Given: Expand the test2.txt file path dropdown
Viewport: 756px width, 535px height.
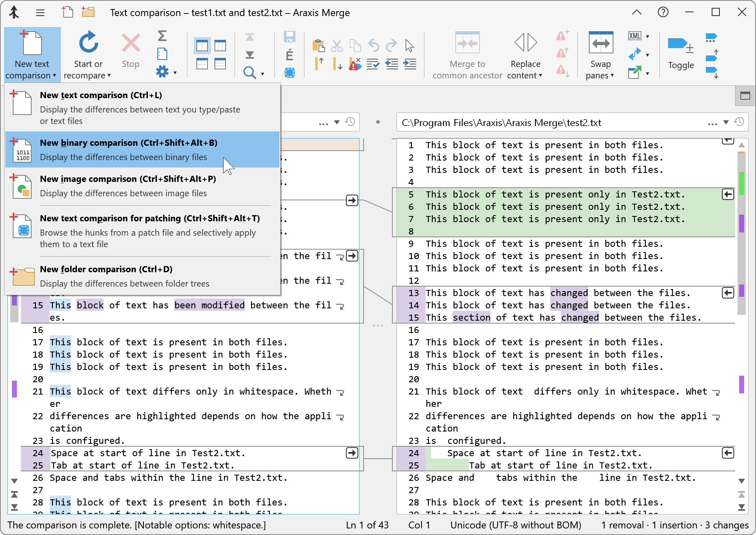Looking at the screenshot, I should tap(726, 122).
